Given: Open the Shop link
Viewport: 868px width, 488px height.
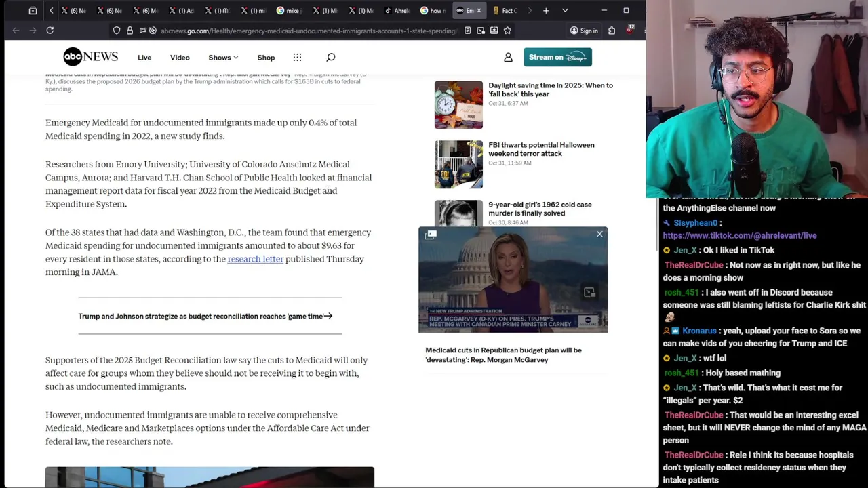Looking at the screenshot, I should pyautogui.click(x=266, y=58).
